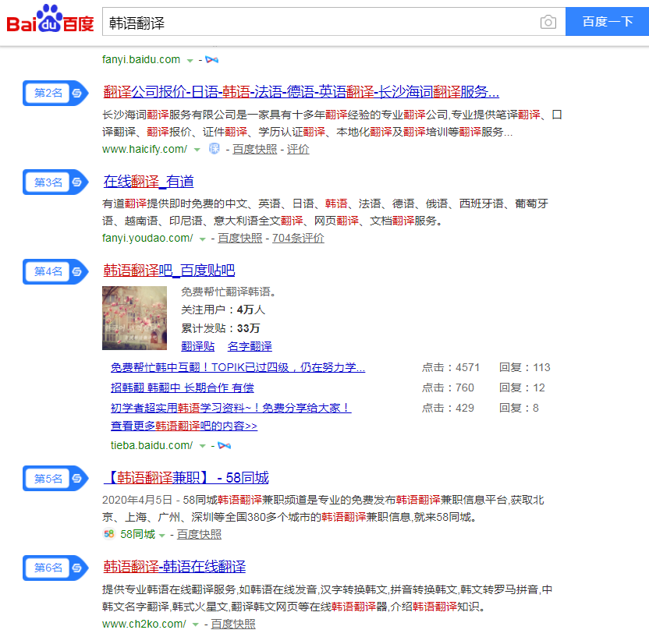The image size is (649, 644).
Task: Open 百度快照 for fanyi.youdao.com result
Action: click(x=240, y=239)
